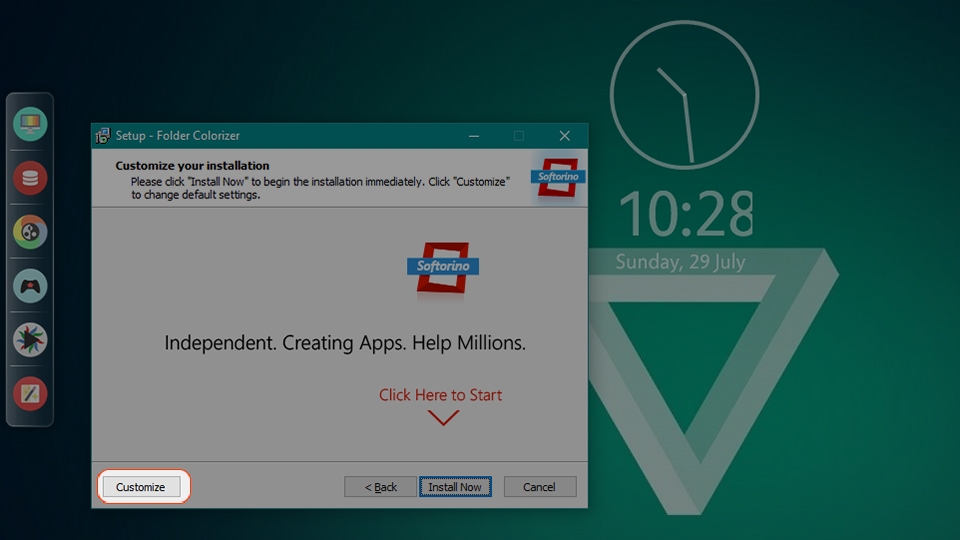Screen dimensions: 960x540
Task: Click Install Now to begin installation
Action: tap(455, 487)
